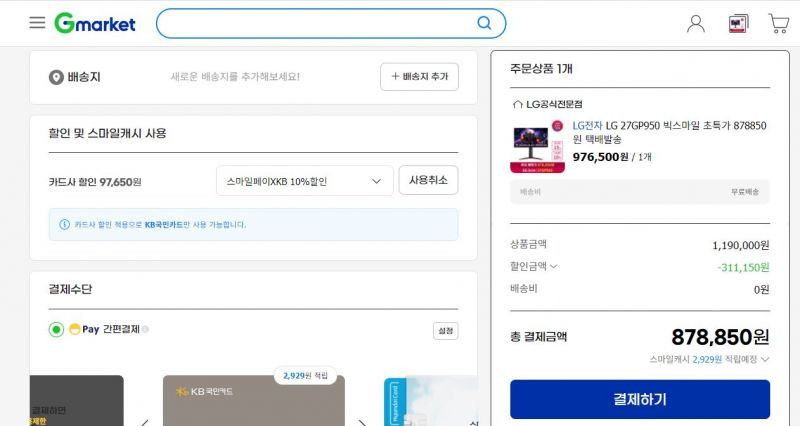The image size is (800, 426).
Task: Show previous payment card arrow
Action: [145, 422]
